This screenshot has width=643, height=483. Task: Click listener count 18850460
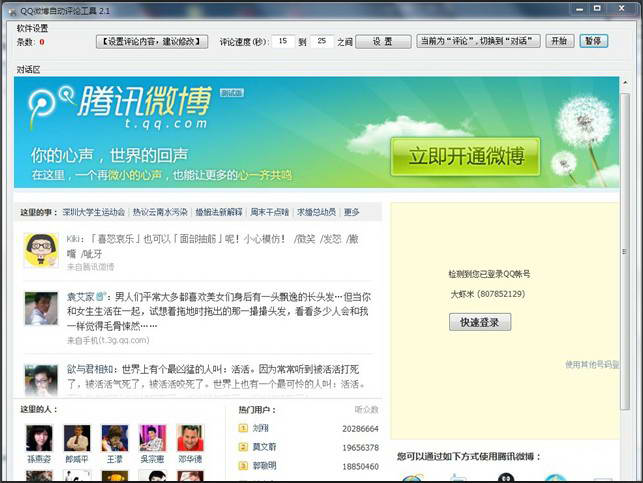click(360, 467)
